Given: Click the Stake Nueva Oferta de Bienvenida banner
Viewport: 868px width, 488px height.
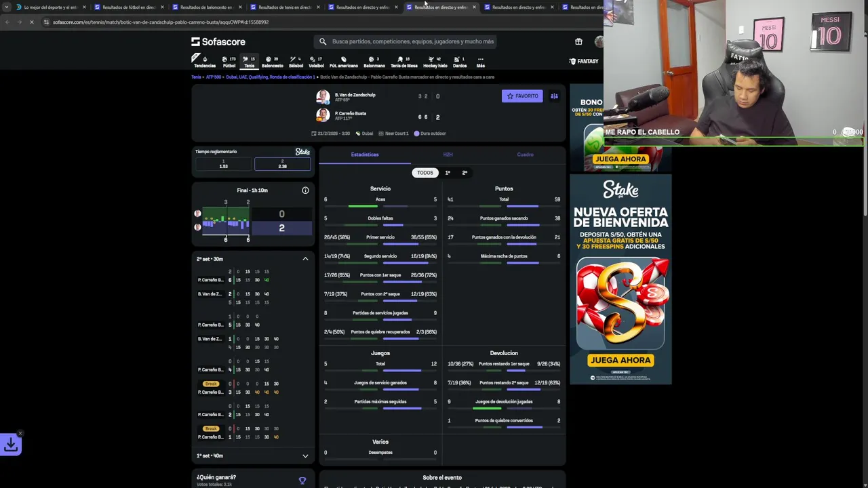Looking at the screenshot, I should [x=620, y=279].
